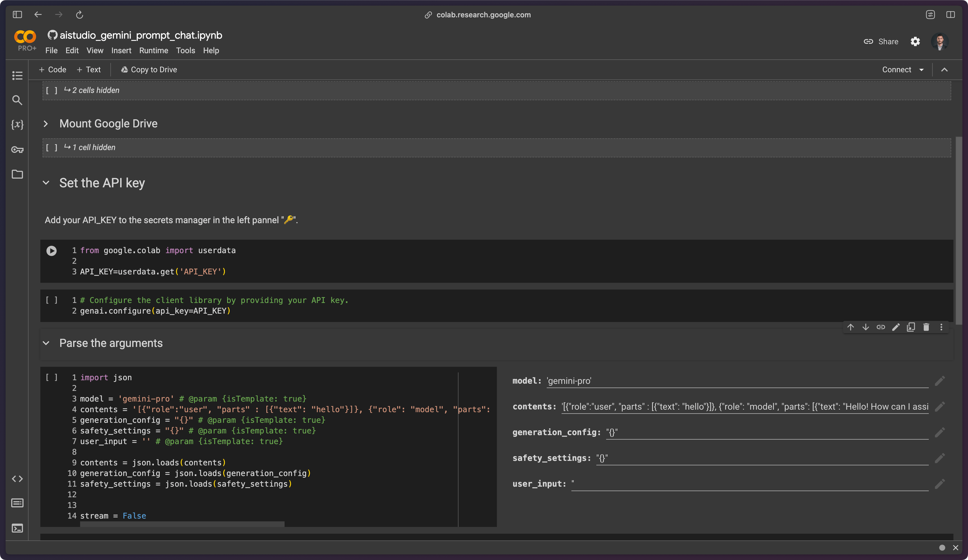Click run bracket of import json cell
This screenshot has height=560, width=968.
point(52,377)
